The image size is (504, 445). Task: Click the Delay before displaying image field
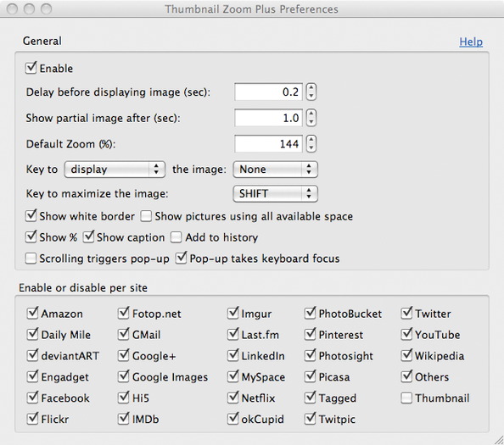click(x=268, y=92)
